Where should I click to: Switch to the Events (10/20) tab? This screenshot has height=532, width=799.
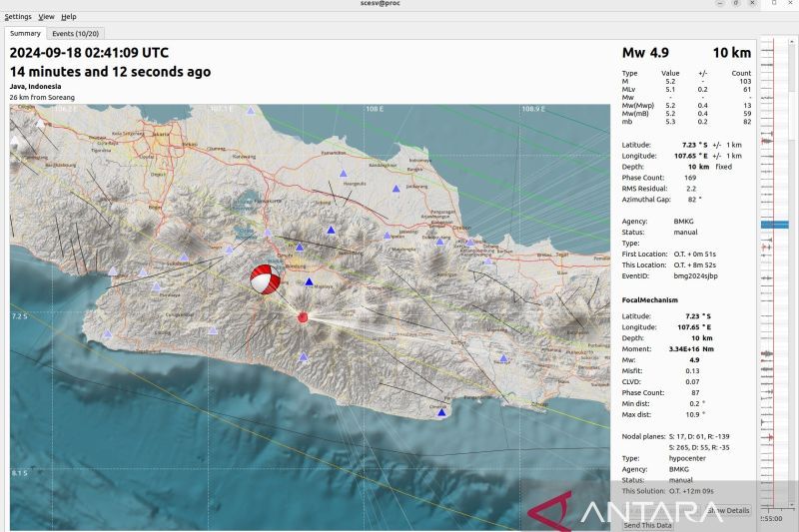tap(76, 34)
